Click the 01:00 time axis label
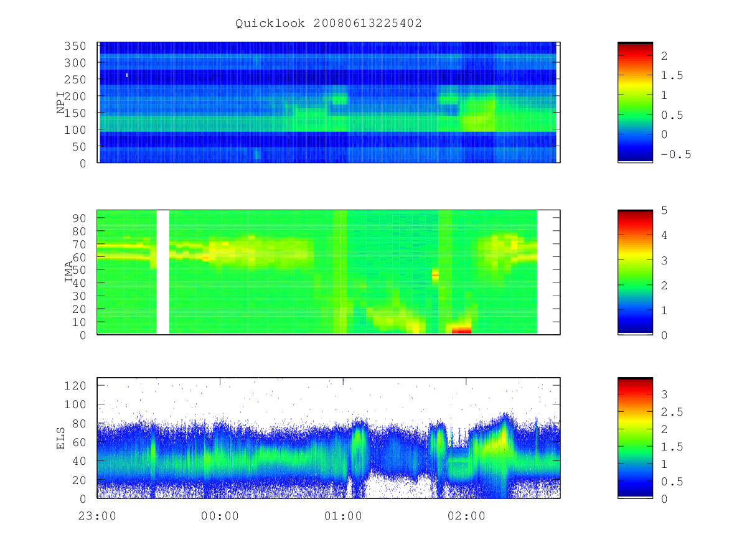The height and width of the screenshot is (560, 747). coord(344,516)
